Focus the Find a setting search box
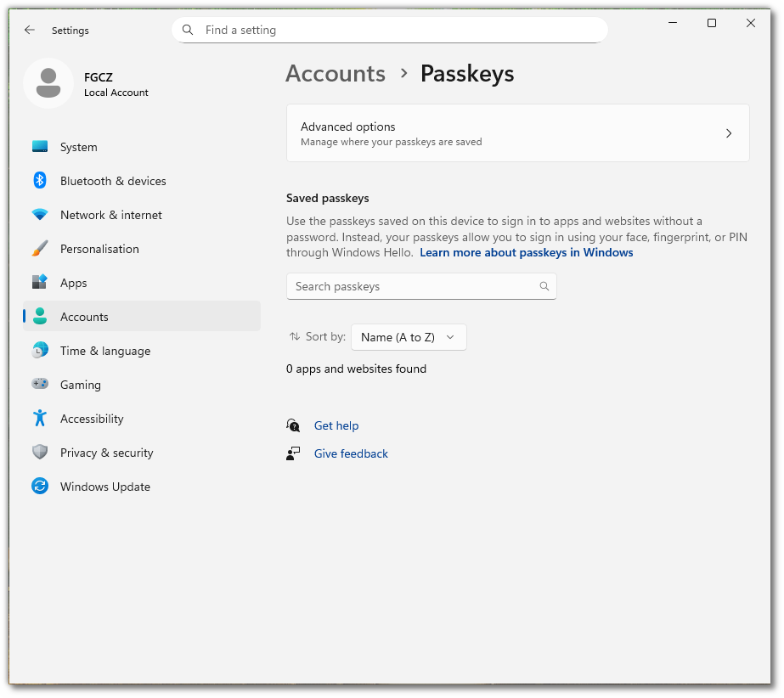The image size is (784, 698). click(x=390, y=30)
